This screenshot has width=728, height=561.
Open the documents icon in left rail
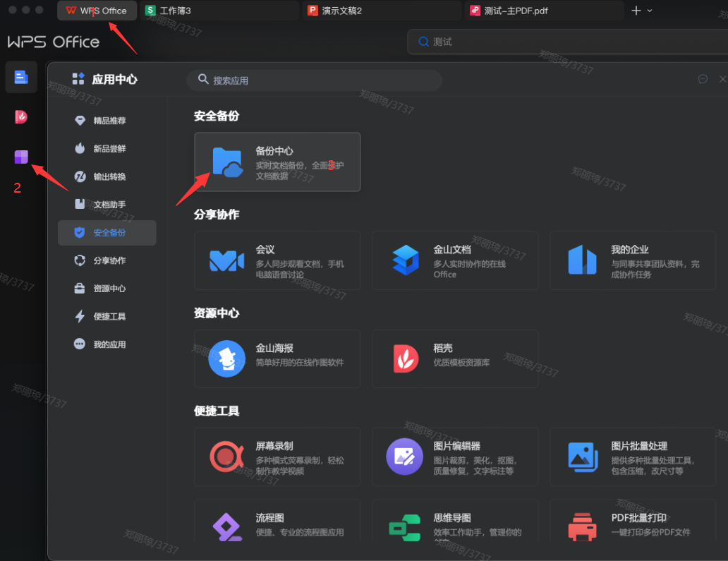click(x=21, y=77)
